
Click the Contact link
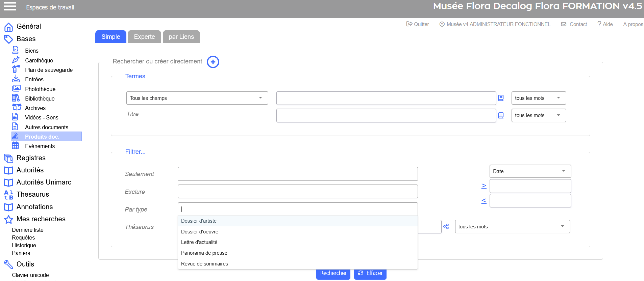[x=574, y=24]
